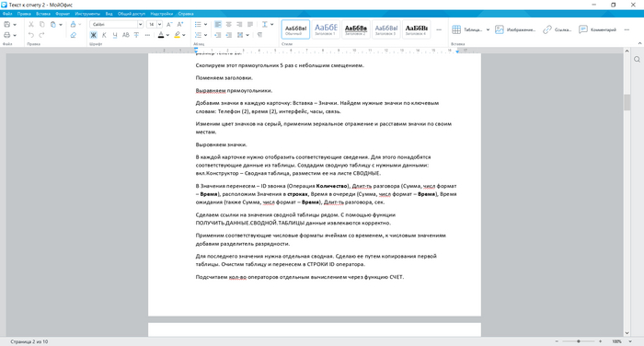Align paragraph to the right
The width and height of the screenshot is (644, 346).
tap(239, 25)
